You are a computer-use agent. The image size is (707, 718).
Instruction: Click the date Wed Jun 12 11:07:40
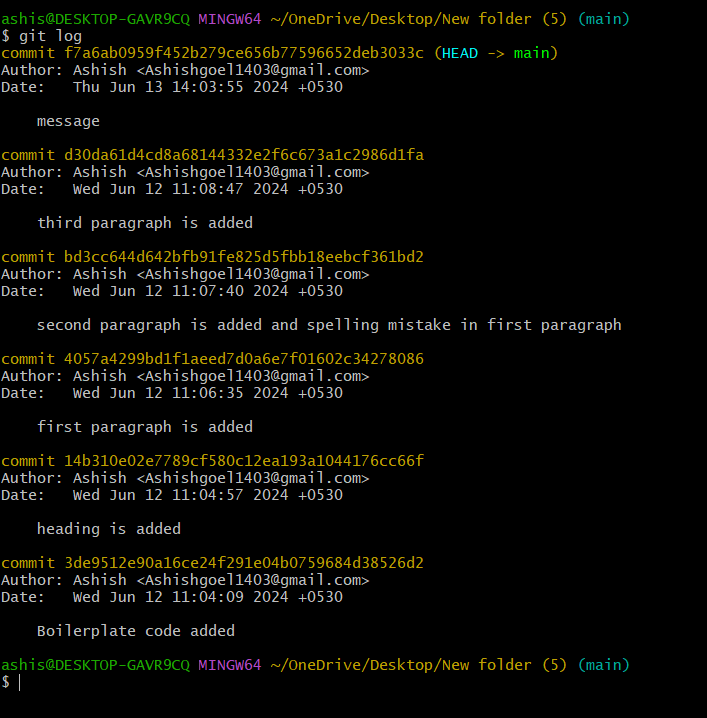point(207,291)
